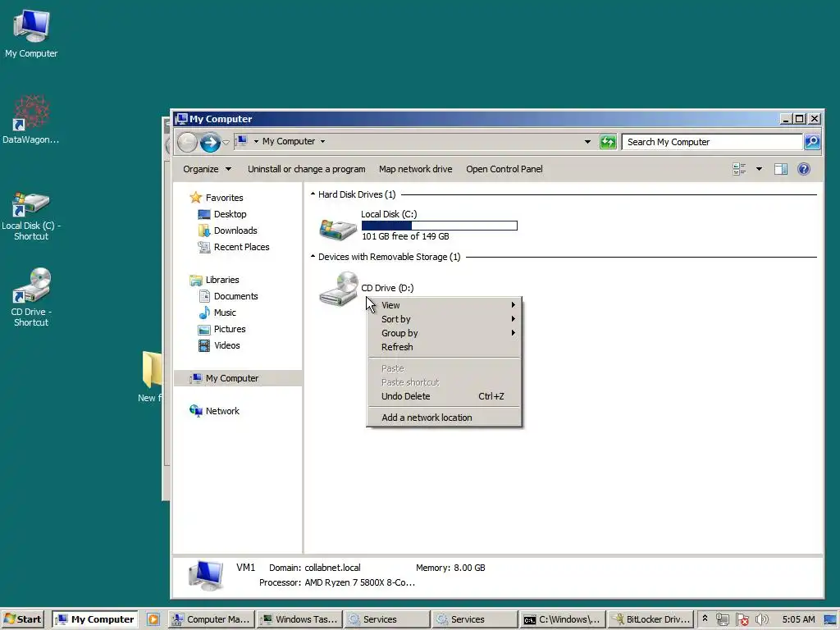Click the computer icon in details pane

[x=206, y=575]
